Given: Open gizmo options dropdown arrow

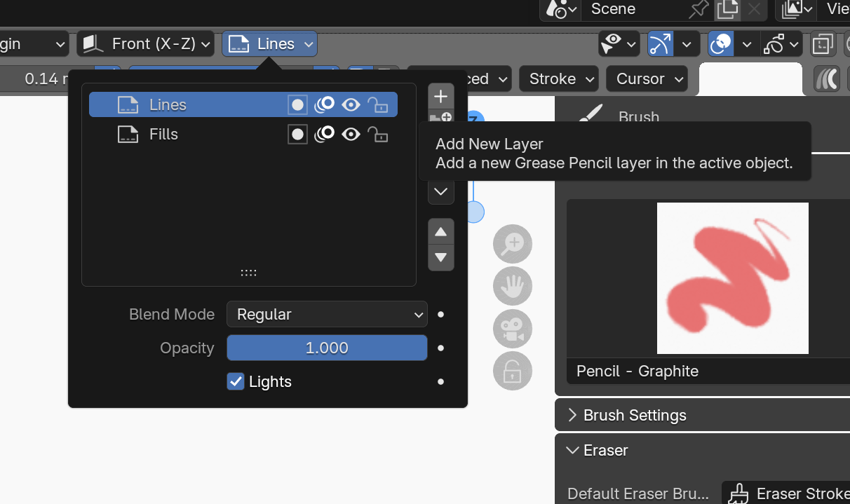Looking at the screenshot, I should click(687, 44).
